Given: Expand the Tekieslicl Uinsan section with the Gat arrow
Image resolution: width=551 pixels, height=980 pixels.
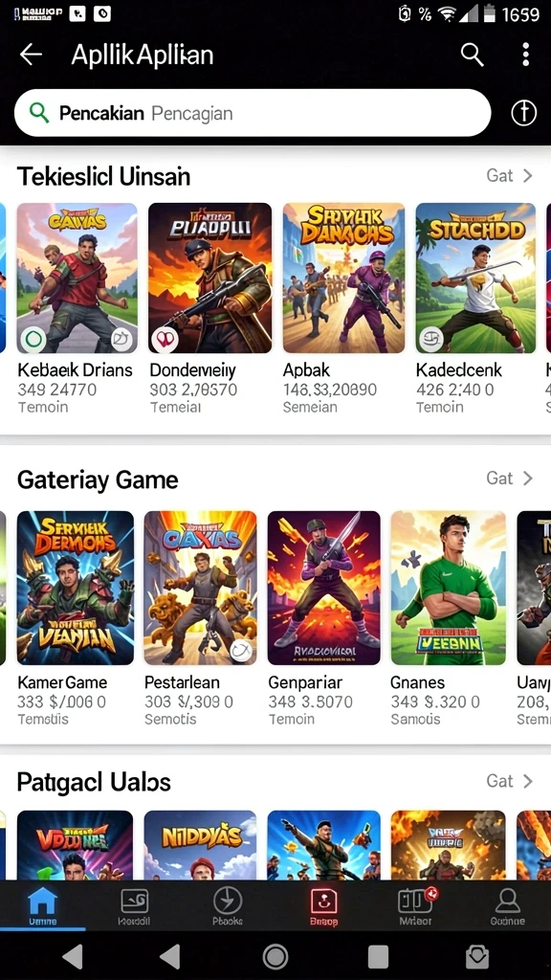Looking at the screenshot, I should (509, 176).
